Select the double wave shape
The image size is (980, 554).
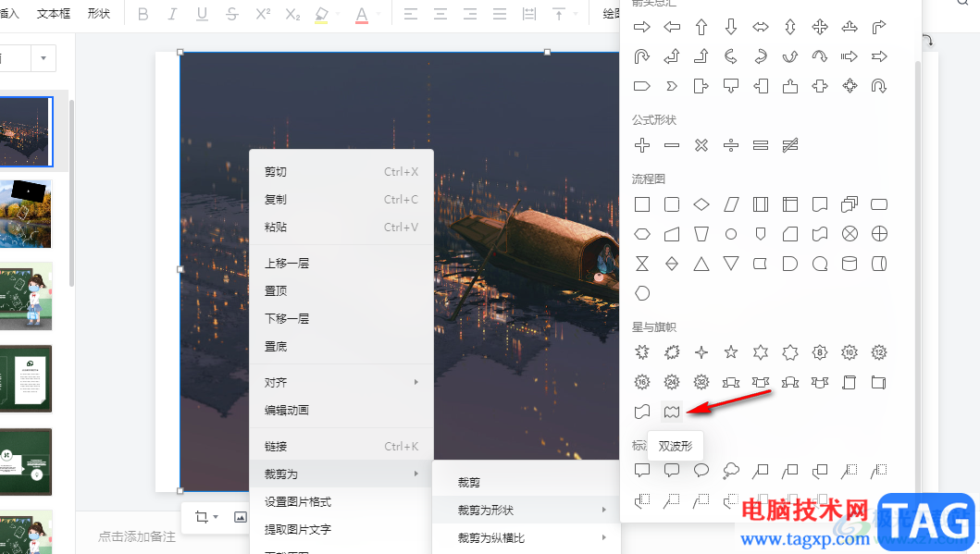click(x=671, y=412)
